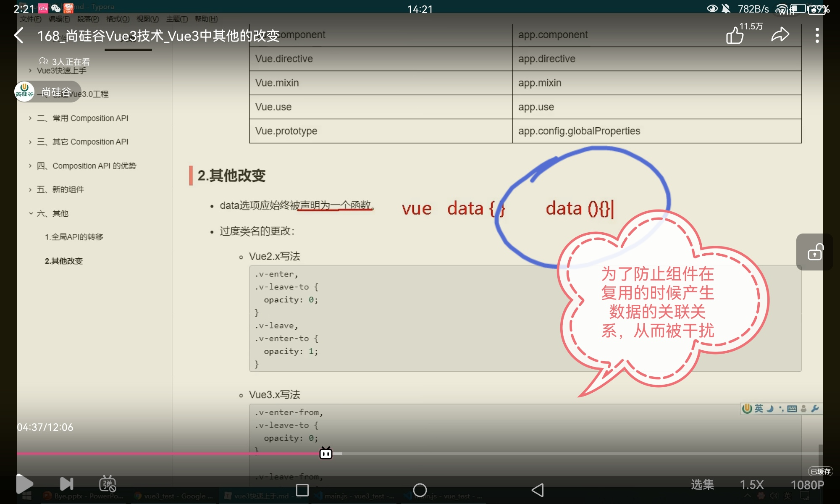Skip to next episode icon

click(x=66, y=484)
